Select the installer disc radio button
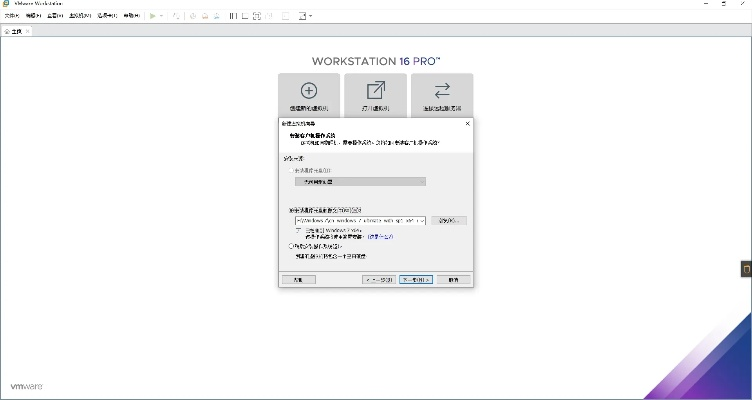The image size is (752, 400). click(x=291, y=170)
